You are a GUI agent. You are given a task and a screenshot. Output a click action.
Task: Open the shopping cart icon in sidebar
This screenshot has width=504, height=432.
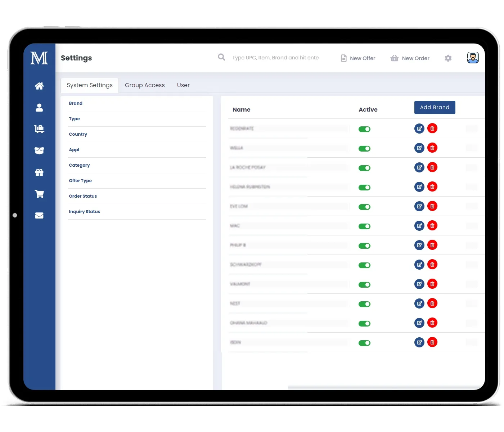39,194
